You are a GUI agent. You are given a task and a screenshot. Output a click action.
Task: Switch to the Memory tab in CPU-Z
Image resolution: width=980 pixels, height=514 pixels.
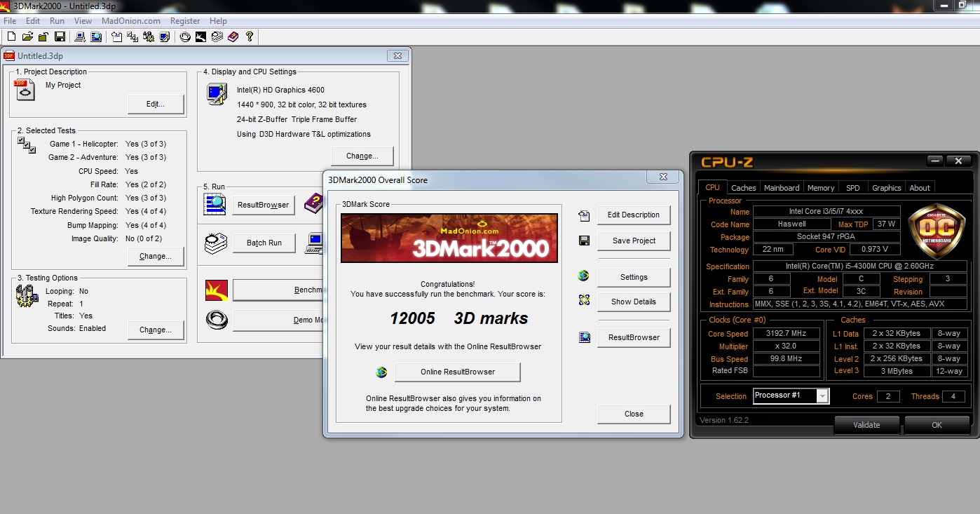tap(821, 188)
